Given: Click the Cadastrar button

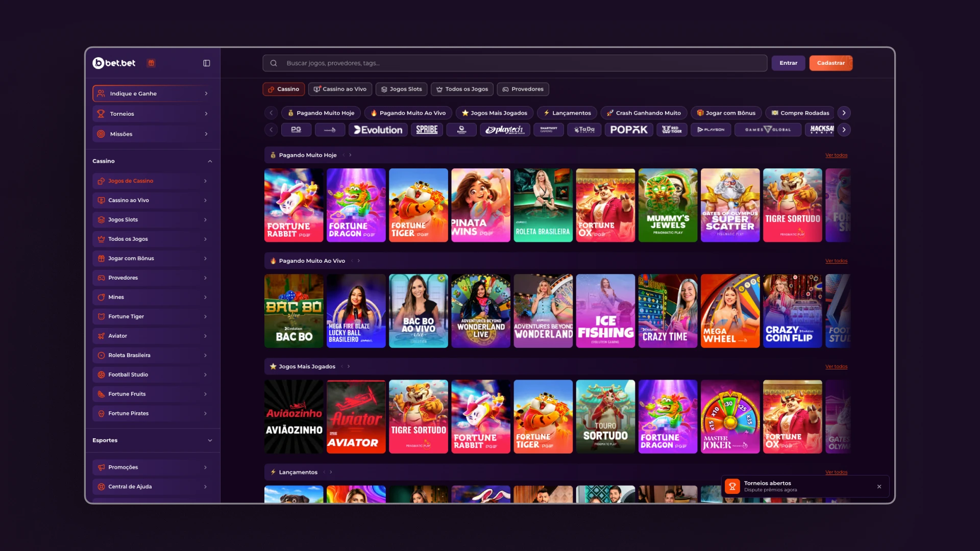Looking at the screenshot, I should [831, 63].
